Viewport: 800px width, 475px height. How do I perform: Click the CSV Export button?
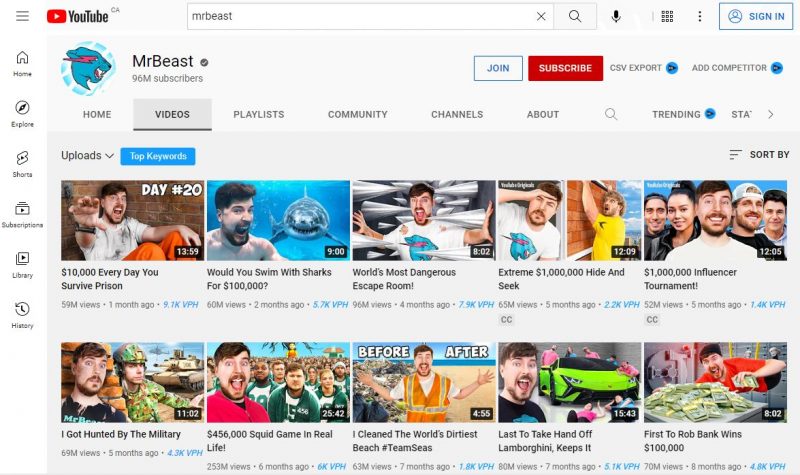click(643, 68)
